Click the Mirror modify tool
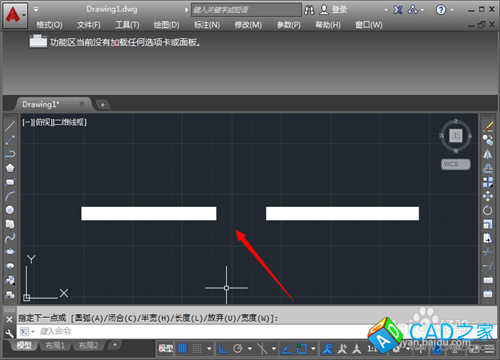500x360 pixels. coord(488,154)
